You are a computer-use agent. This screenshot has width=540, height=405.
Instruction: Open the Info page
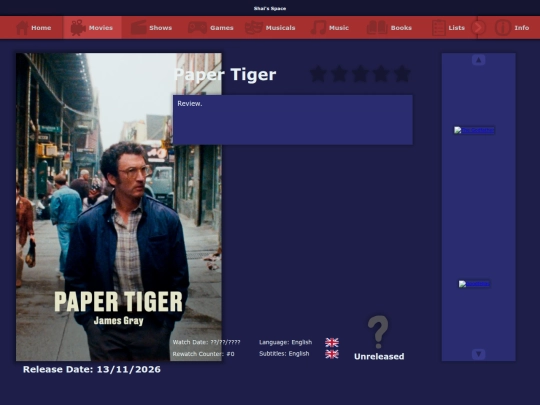512,28
